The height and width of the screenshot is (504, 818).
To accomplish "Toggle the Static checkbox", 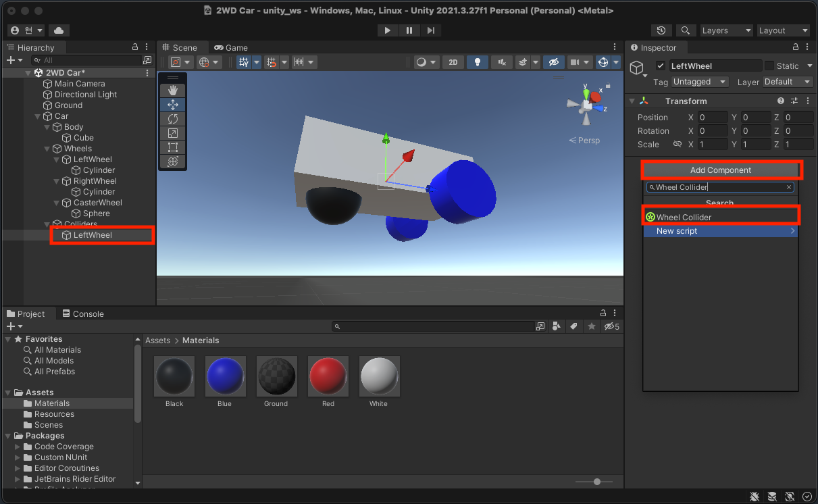I will coord(769,66).
